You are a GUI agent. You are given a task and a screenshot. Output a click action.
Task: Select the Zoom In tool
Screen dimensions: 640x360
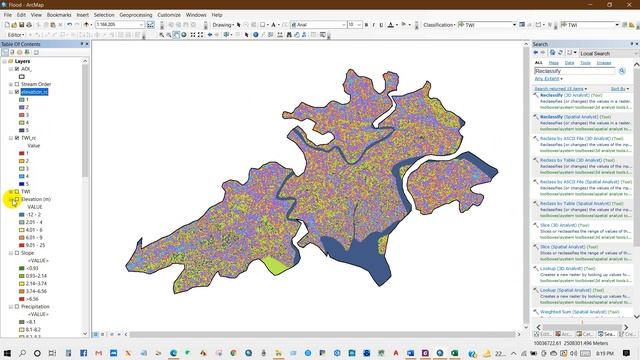[162, 35]
